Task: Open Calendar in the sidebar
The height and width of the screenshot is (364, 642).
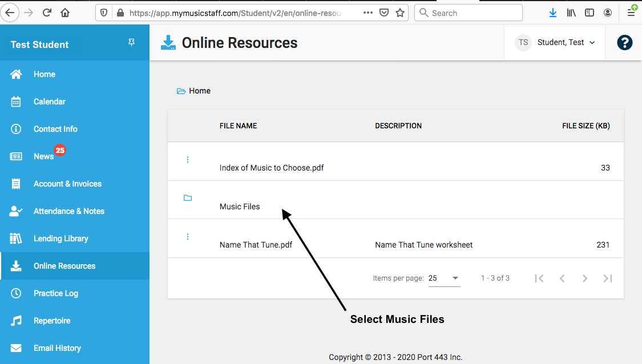Action: coord(75,102)
